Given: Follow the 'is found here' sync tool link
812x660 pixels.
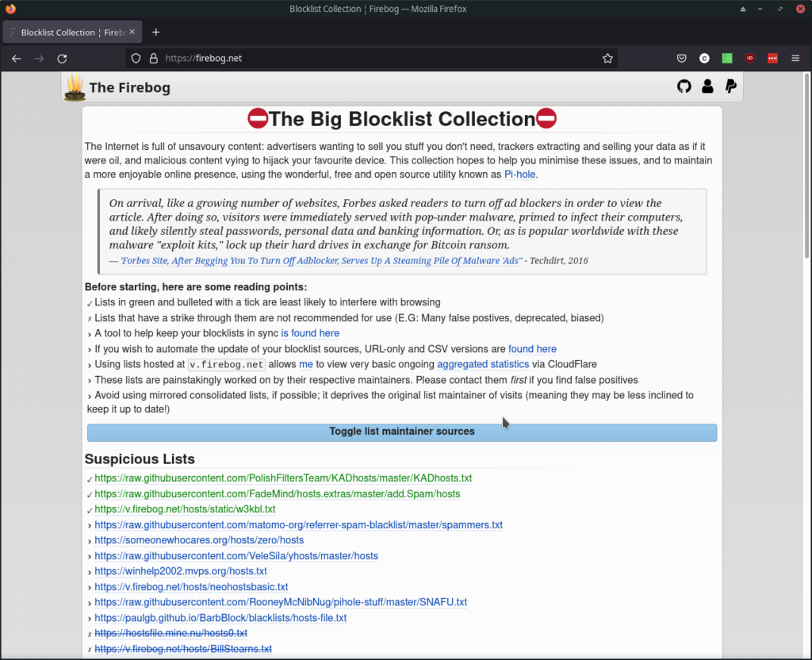Looking at the screenshot, I should click(x=310, y=333).
